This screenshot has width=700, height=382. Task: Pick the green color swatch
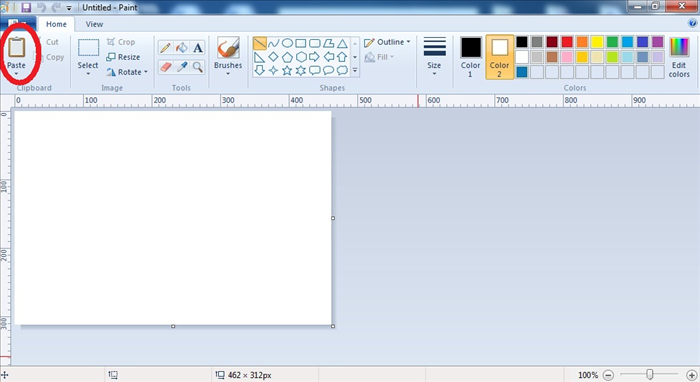pyautogui.click(x=612, y=42)
